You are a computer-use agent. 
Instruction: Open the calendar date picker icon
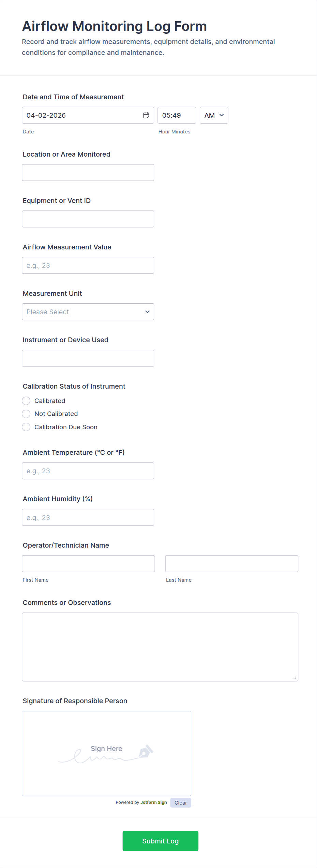pos(146,115)
